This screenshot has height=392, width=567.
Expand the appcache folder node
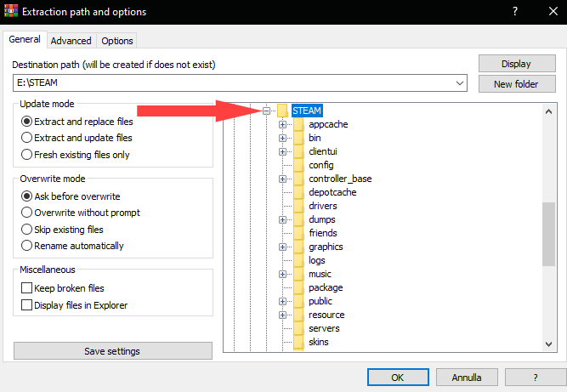[x=283, y=125]
